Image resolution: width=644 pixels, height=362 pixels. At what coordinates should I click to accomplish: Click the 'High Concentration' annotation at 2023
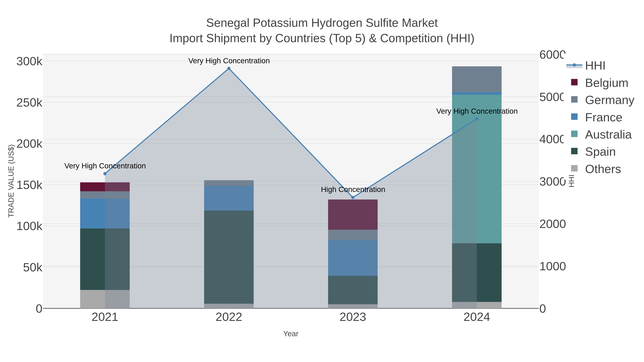353,189
